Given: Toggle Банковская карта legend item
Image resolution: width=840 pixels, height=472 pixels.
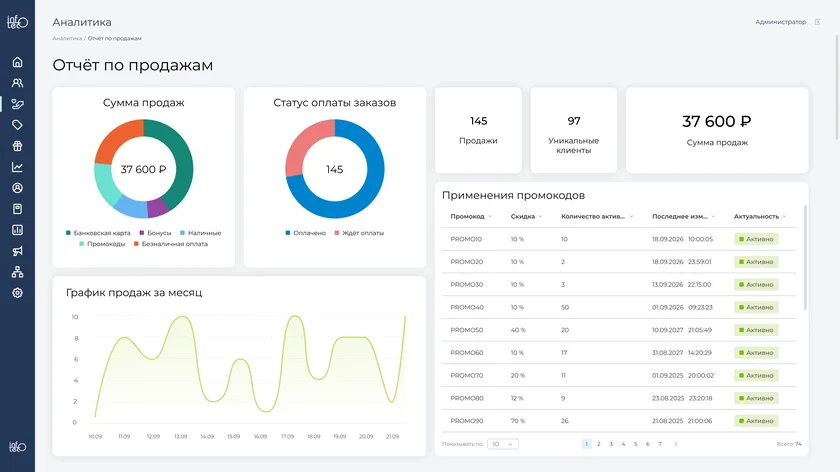Looking at the screenshot, I should 98,233.
